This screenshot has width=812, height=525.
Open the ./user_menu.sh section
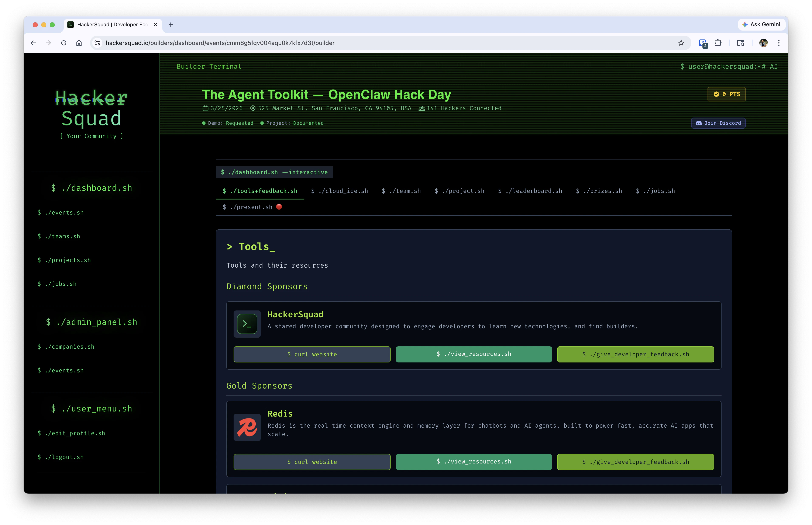[x=91, y=408]
